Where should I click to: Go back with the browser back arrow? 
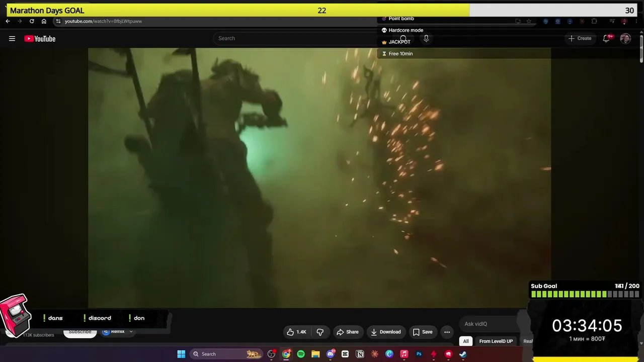click(x=8, y=21)
